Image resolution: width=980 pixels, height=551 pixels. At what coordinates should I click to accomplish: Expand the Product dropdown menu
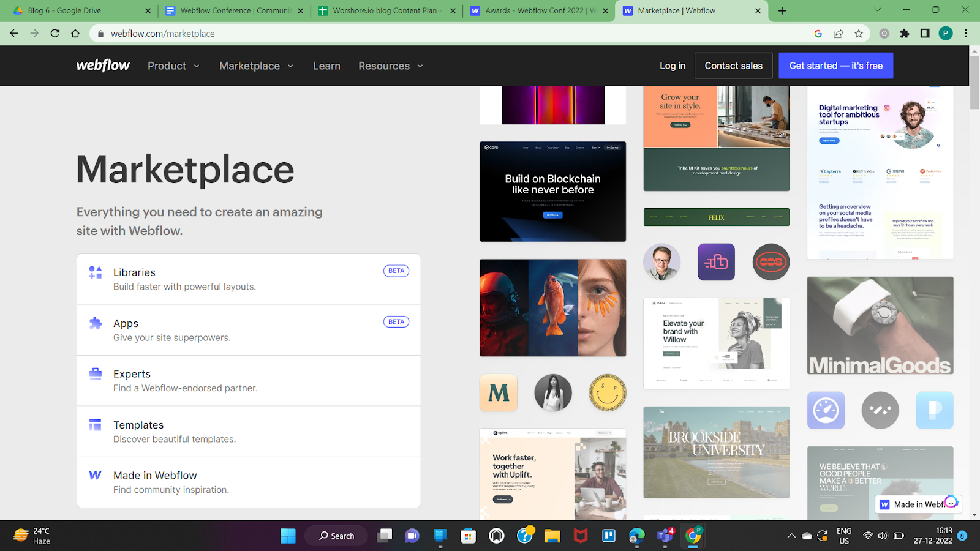point(174,66)
